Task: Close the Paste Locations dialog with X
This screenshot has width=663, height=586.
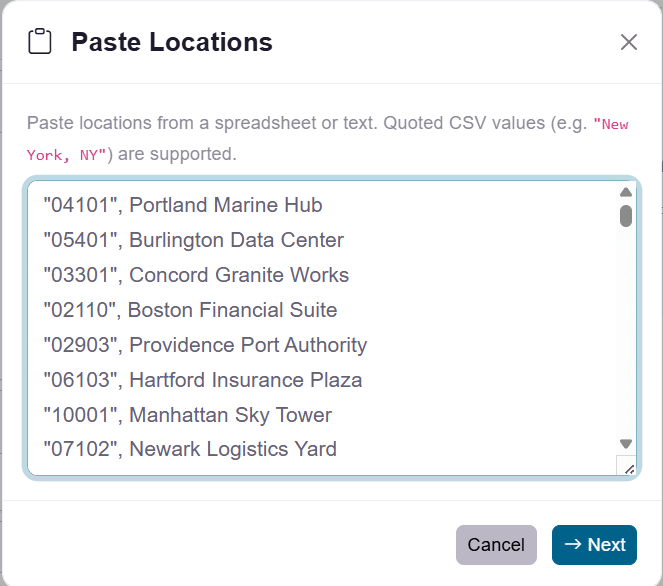Action: click(629, 42)
